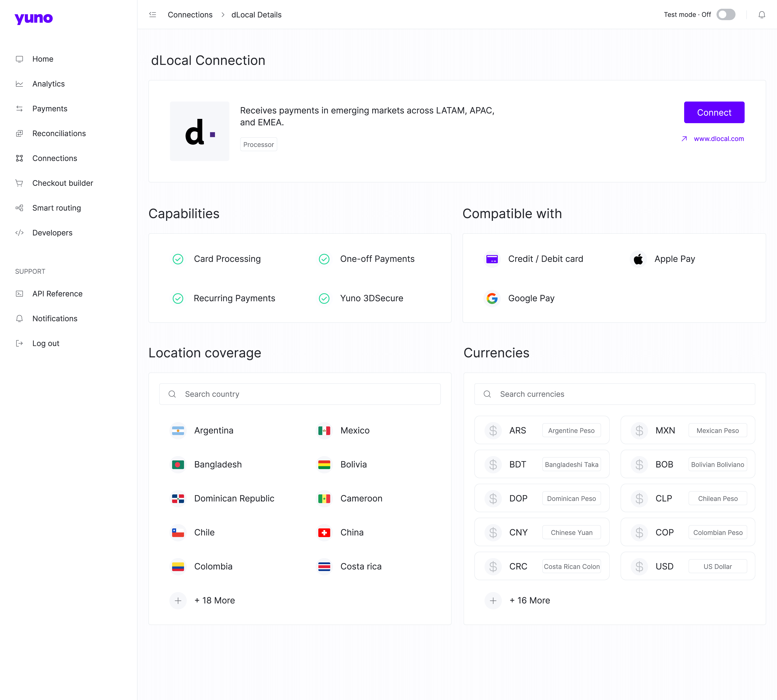
Task: Click the dLocal logo thumbnail
Action: pyautogui.click(x=200, y=131)
